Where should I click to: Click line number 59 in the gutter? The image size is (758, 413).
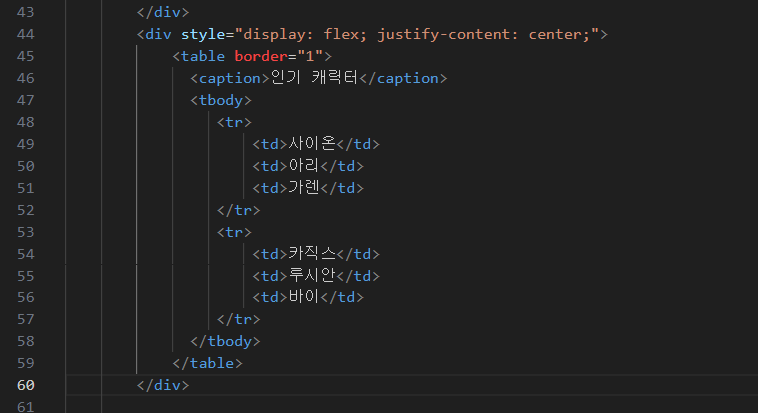pyautogui.click(x=26, y=363)
